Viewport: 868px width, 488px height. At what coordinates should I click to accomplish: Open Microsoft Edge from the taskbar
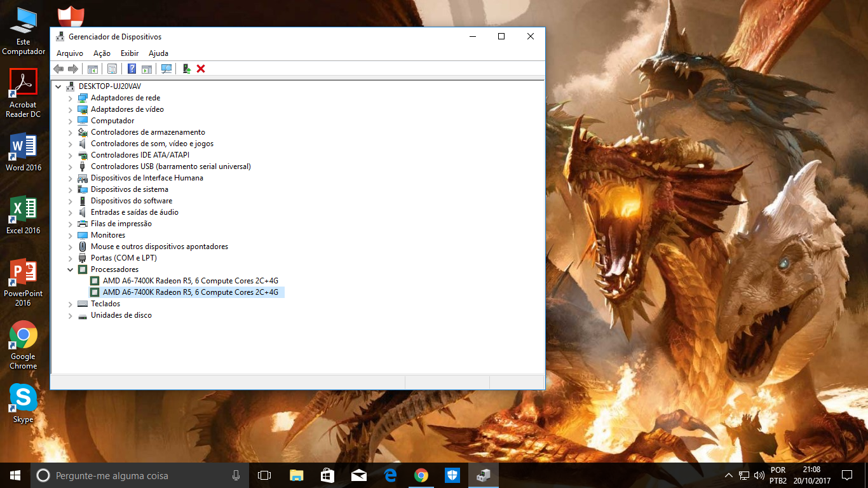click(390, 475)
